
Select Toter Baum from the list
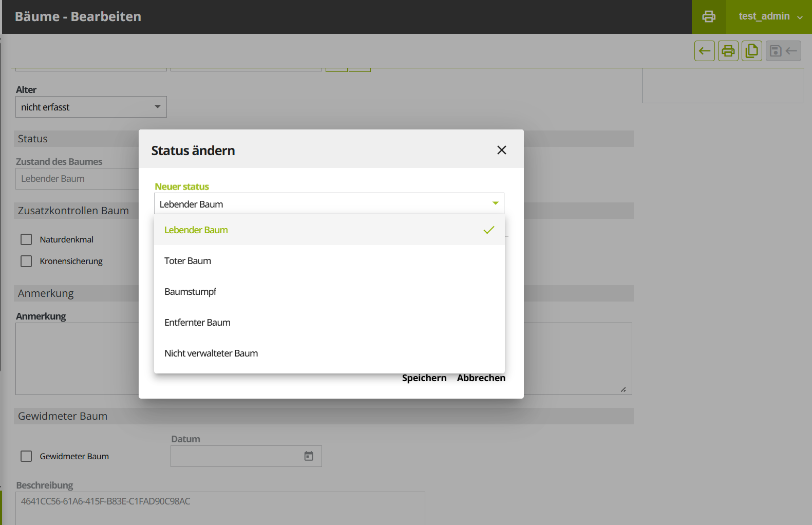coord(188,261)
